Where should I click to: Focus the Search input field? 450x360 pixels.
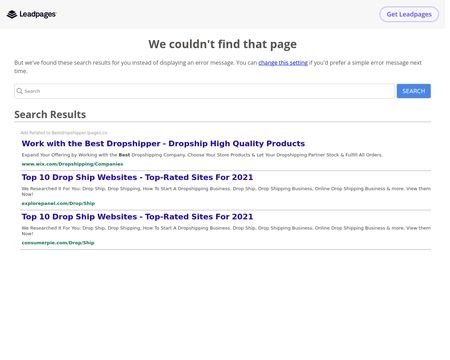204,91
